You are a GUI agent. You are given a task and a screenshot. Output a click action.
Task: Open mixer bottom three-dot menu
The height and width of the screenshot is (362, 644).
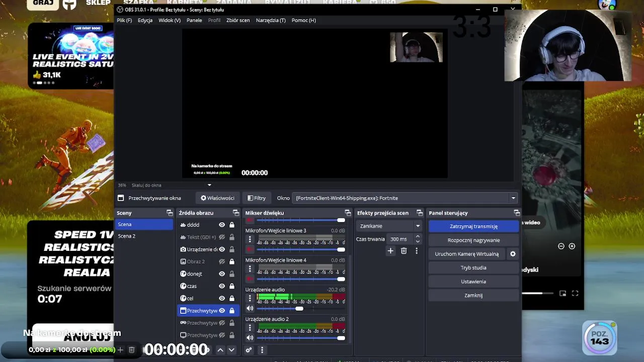point(262,350)
